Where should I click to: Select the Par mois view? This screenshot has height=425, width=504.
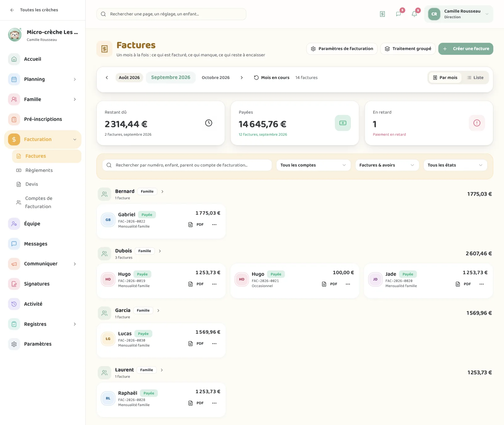pos(445,77)
